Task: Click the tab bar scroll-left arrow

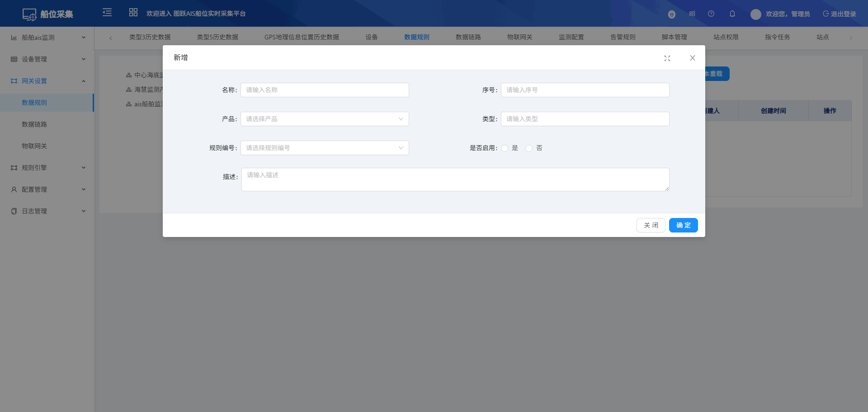Action: point(111,38)
